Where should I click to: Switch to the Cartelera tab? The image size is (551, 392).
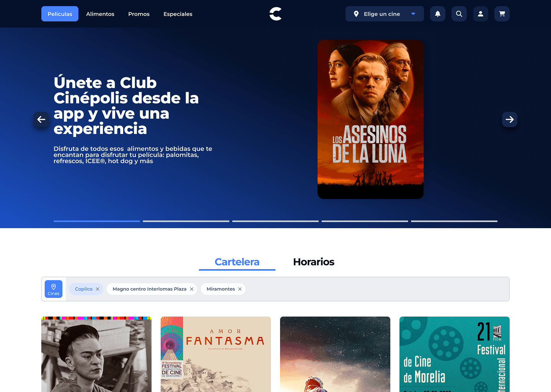point(237,262)
